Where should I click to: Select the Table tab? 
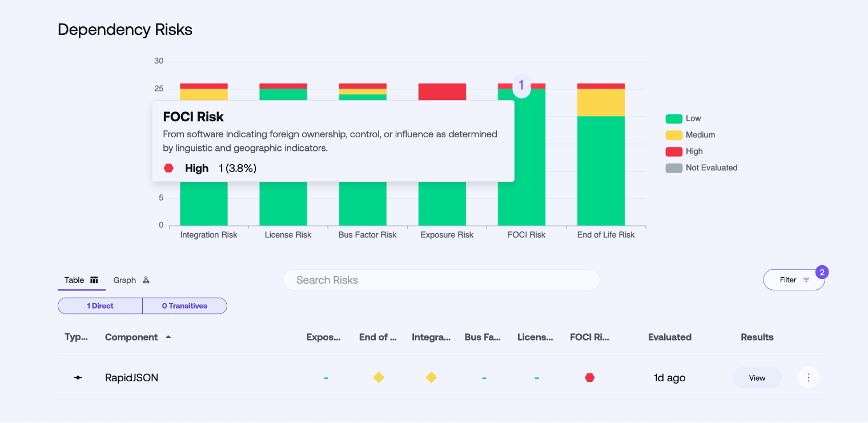(x=81, y=280)
